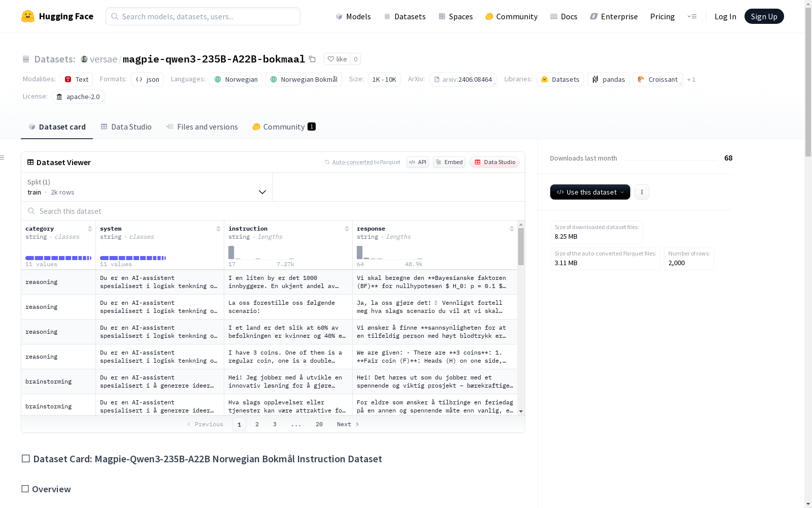Image resolution: width=812 pixels, height=508 pixels.
Task: Click the Datasets library tag
Action: coord(560,79)
